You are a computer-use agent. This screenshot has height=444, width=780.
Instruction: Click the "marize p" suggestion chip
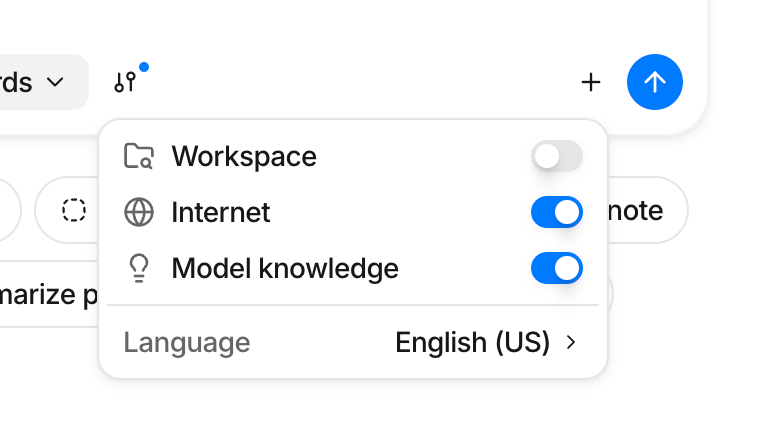tap(48, 295)
